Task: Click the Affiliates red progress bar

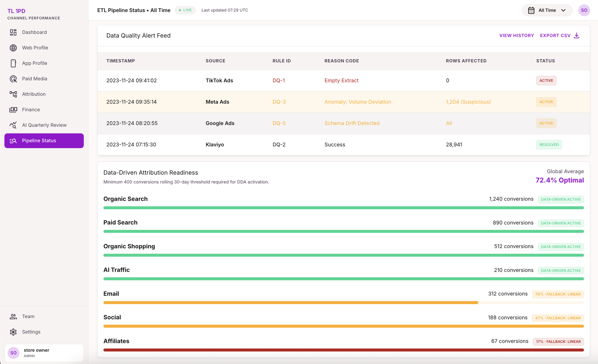Action: point(344,350)
